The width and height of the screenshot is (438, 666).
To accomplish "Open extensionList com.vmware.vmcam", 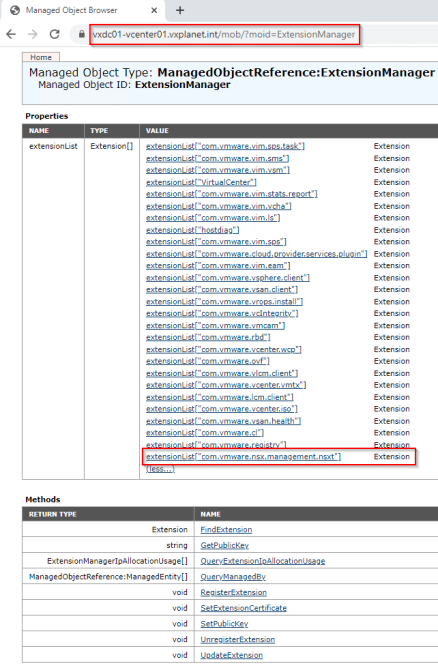I will tap(215, 325).
